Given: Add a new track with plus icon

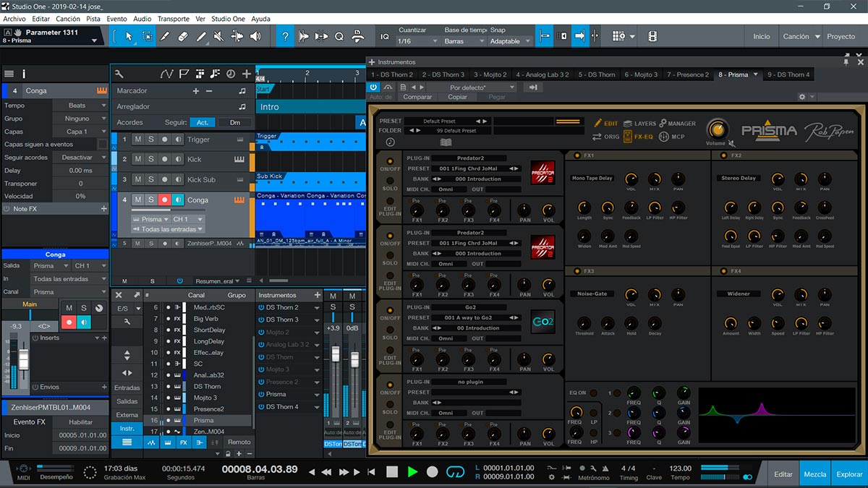Looking at the screenshot, I should click(x=247, y=73).
